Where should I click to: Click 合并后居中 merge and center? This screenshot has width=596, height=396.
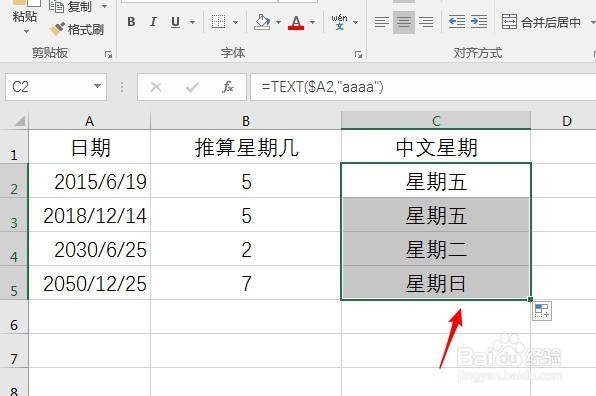pyautogui.click(x=541, y=22)
